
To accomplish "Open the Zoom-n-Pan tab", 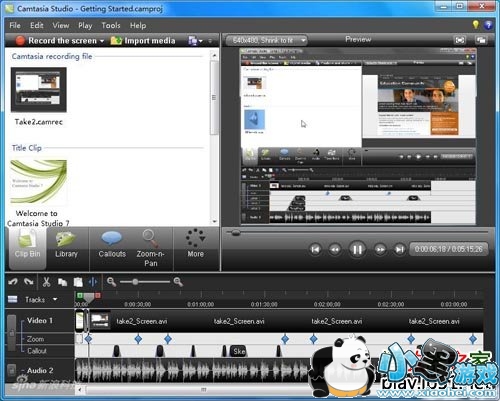I will pos(150,248).
